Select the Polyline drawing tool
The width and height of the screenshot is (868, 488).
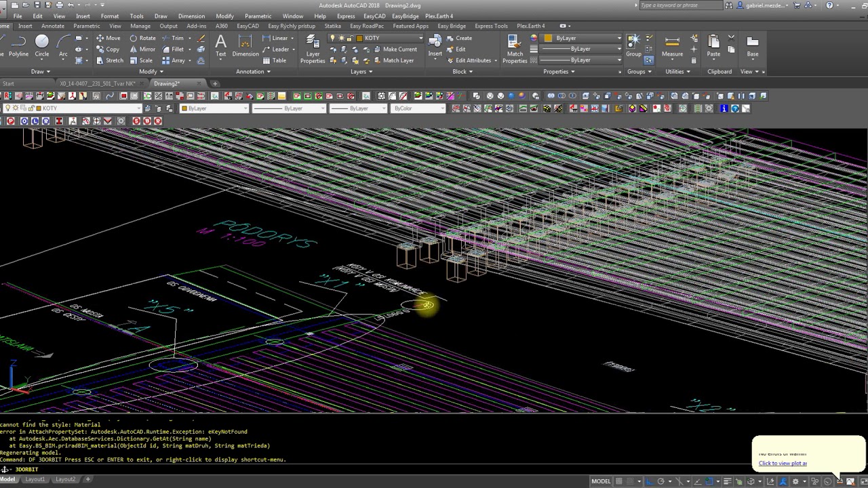coord(17,46)
